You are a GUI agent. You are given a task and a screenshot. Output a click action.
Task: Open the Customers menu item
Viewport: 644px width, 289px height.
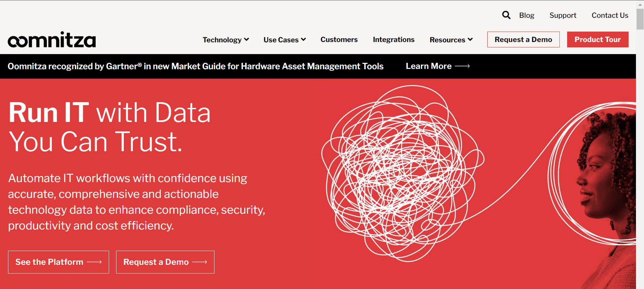tap(339, 40)
